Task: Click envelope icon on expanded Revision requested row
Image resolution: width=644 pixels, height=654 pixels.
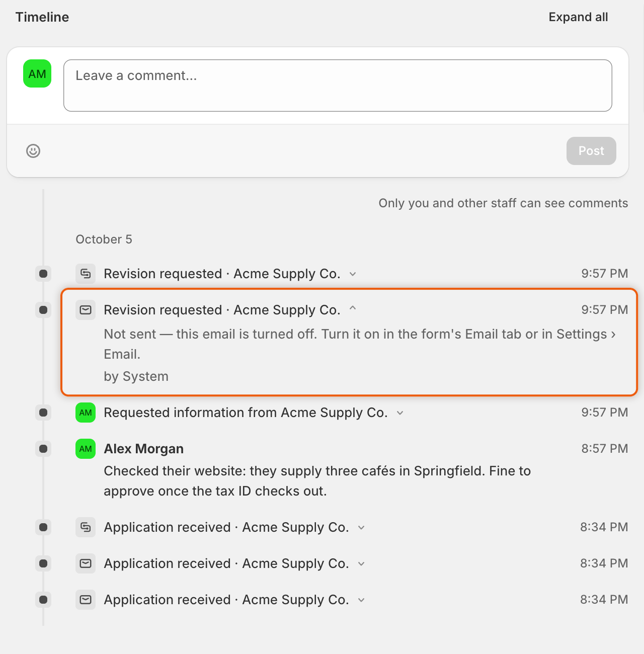Action: click(x=86, y=310)
